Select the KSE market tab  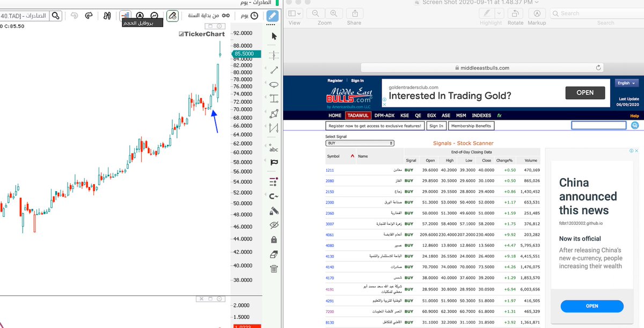point(405,115)
